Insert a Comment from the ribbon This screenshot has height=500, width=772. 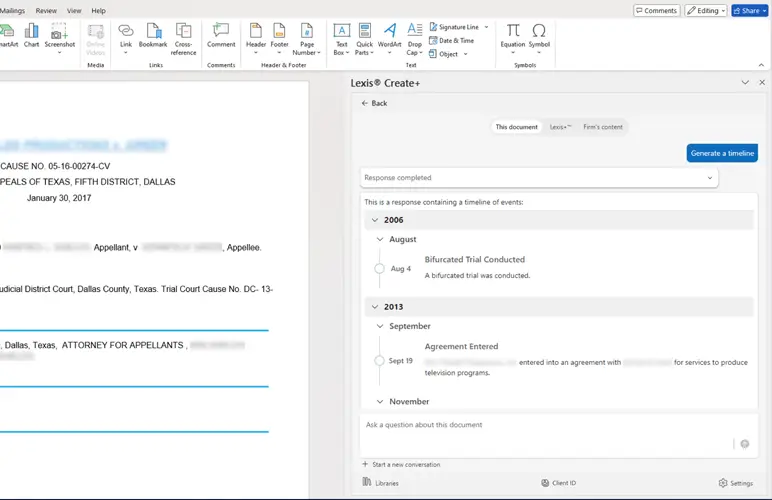point(221,37)
